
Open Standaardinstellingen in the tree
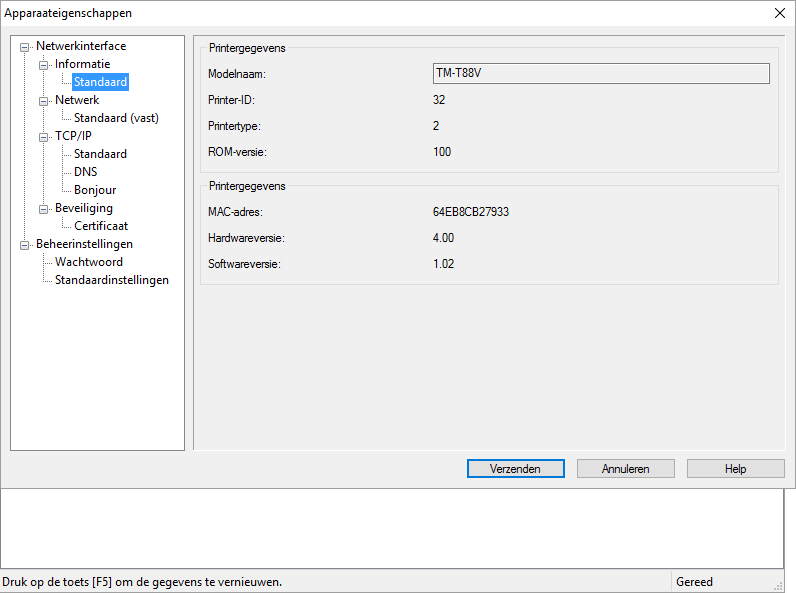click(x=112, y=280)
